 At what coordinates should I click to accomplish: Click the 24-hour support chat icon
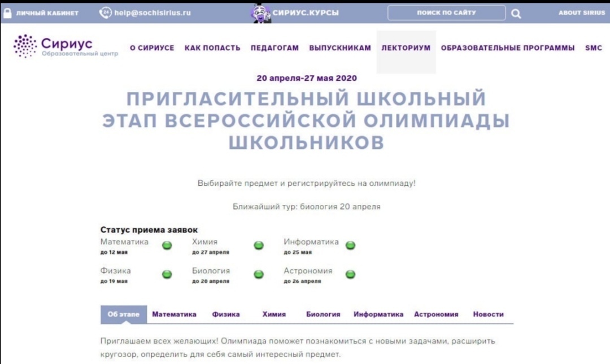click(105, 12)
